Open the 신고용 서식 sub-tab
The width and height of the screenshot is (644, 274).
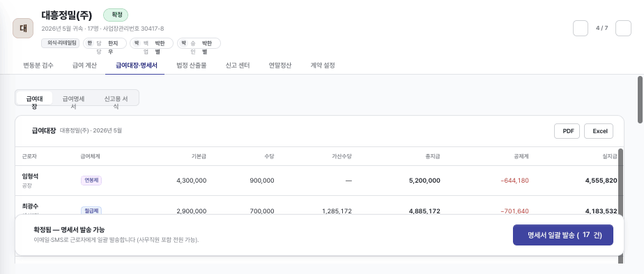coord(116,98)
